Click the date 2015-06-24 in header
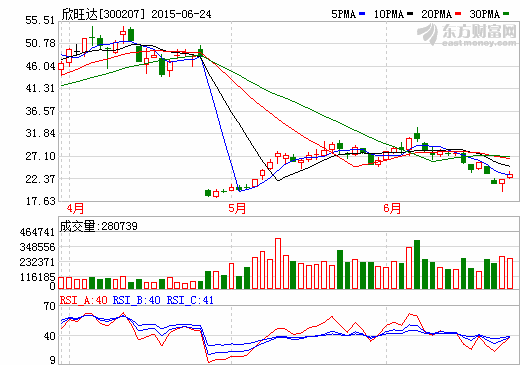The height and width of the screenshot is (365, 520). (x=181, y=14)
